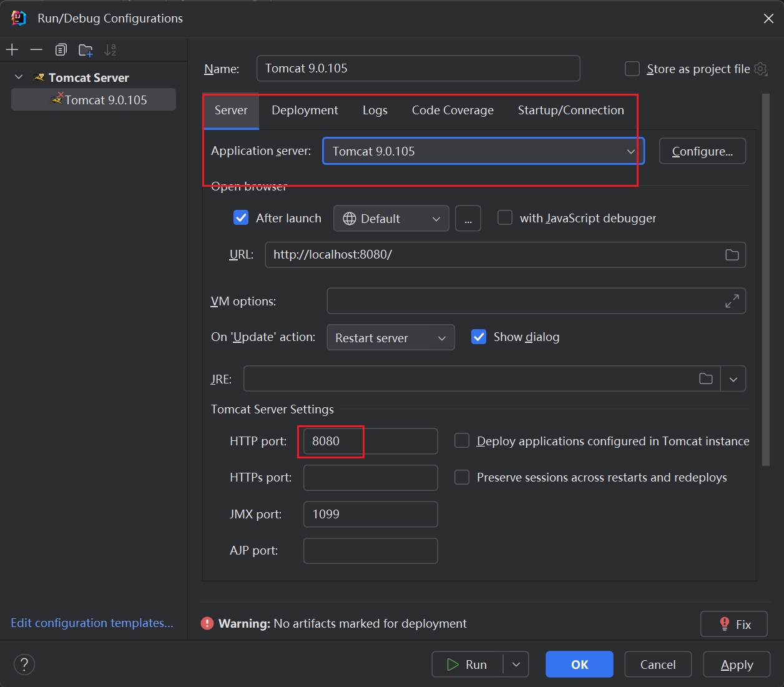Open the Logs tab

(x=375, y=111)
